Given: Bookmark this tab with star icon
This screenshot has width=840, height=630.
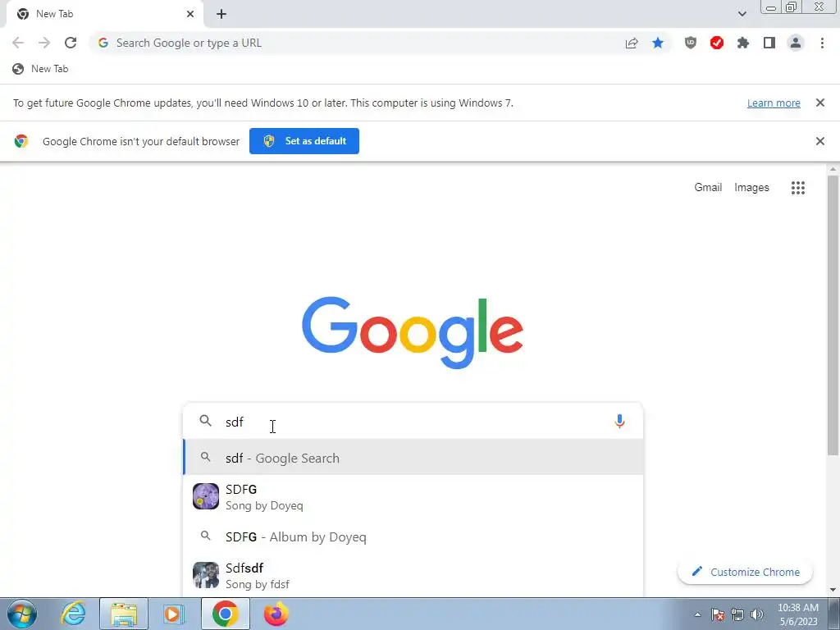Looking at the screenshot, I should click(658, 43).
